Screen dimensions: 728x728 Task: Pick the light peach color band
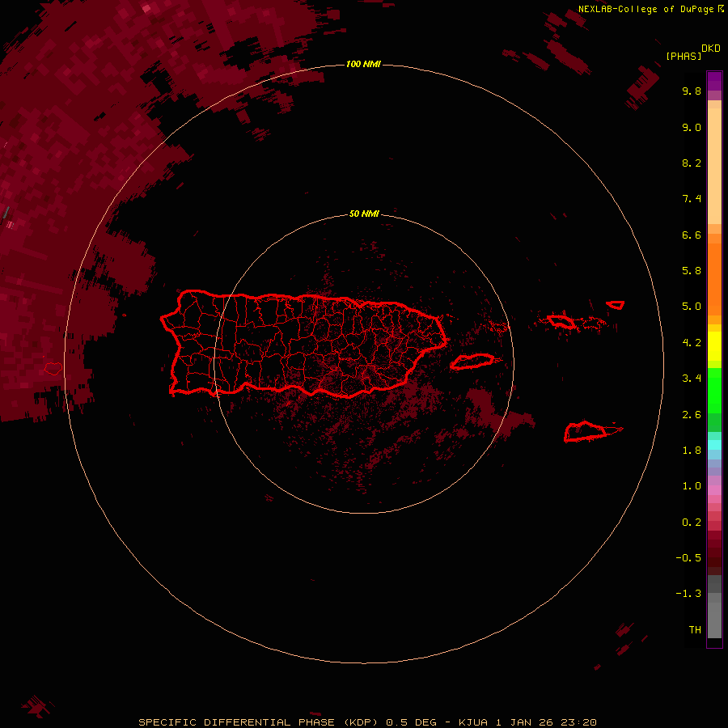[x=714, y=166]
